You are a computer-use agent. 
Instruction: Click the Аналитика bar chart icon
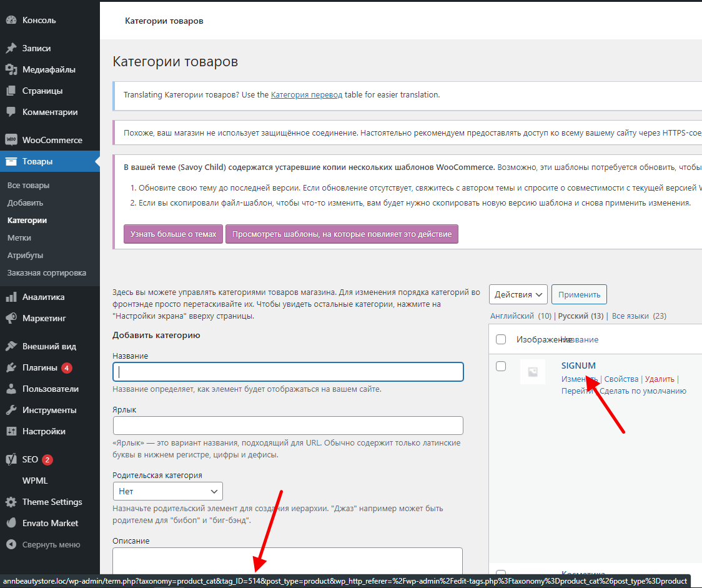click(x=11, y=297)
